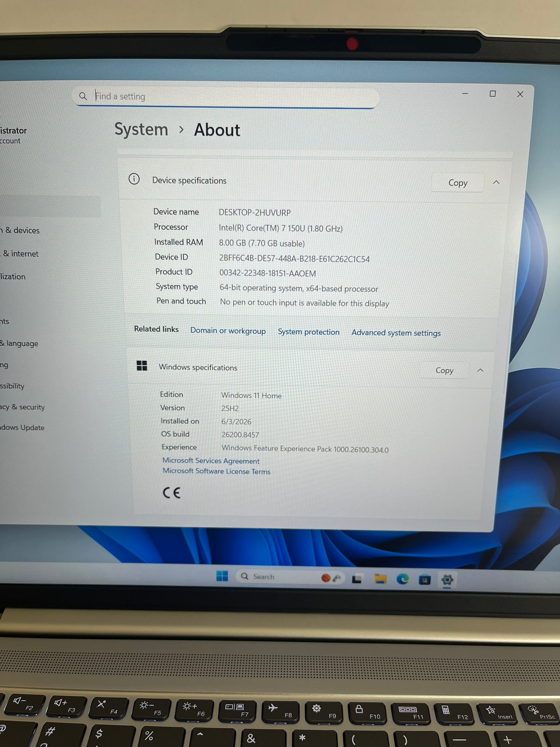Select the Device ID value 2BFF6C4B-DE57
560x747 pixels.
pos(294,259)
